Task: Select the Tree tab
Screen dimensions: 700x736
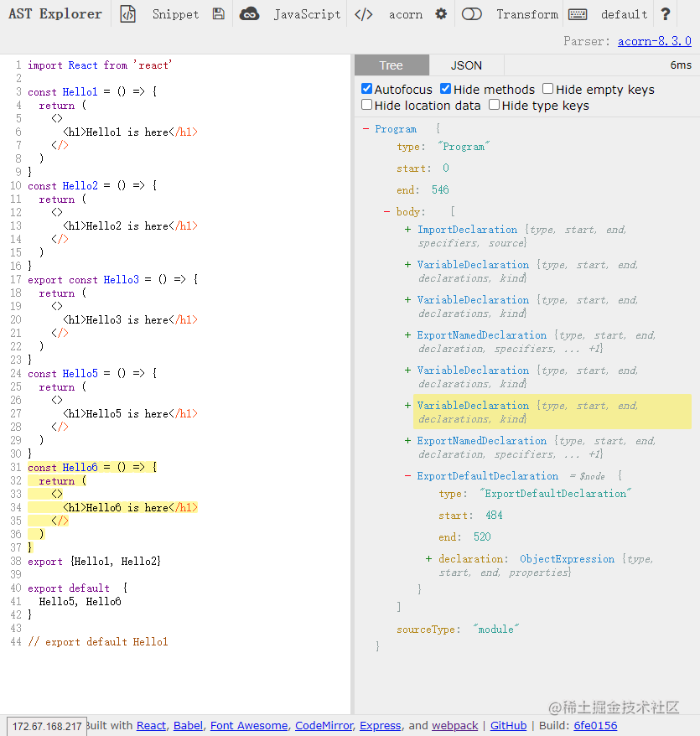Action: [391, 65]
